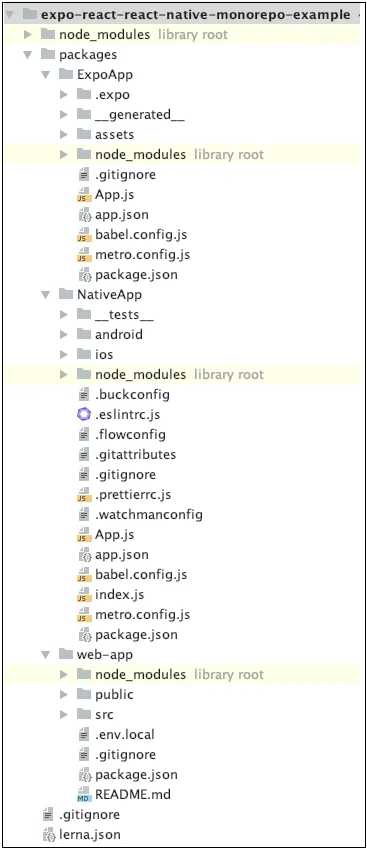Image resolution: width=367 pixels, height=848 pixels.
Task: Select the ios folder name
Action: pos(104,355)
